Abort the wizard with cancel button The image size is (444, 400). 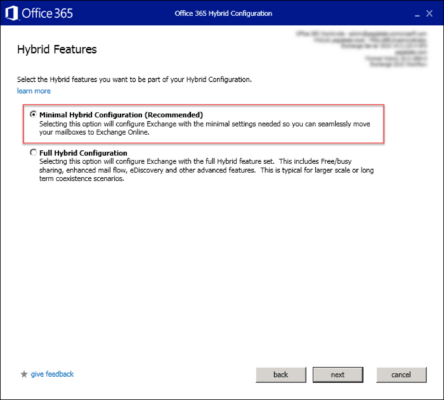[x=401, y=375]
